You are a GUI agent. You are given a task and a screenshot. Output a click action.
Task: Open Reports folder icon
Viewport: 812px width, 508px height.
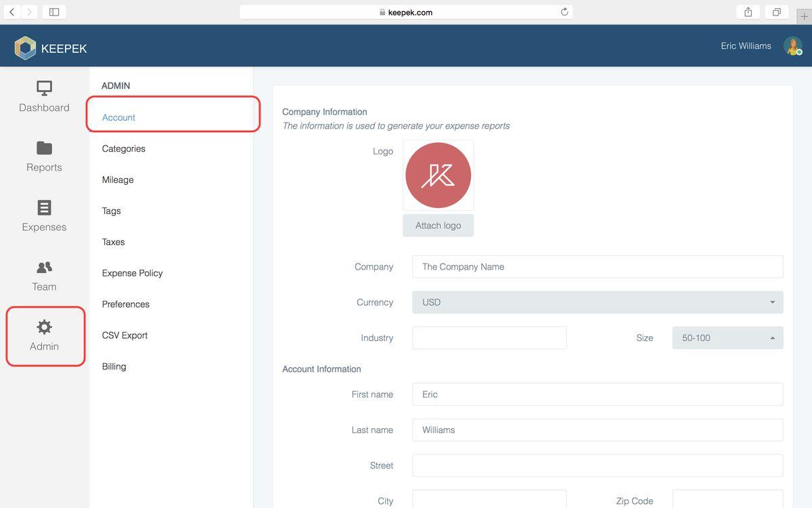(44, 148)
